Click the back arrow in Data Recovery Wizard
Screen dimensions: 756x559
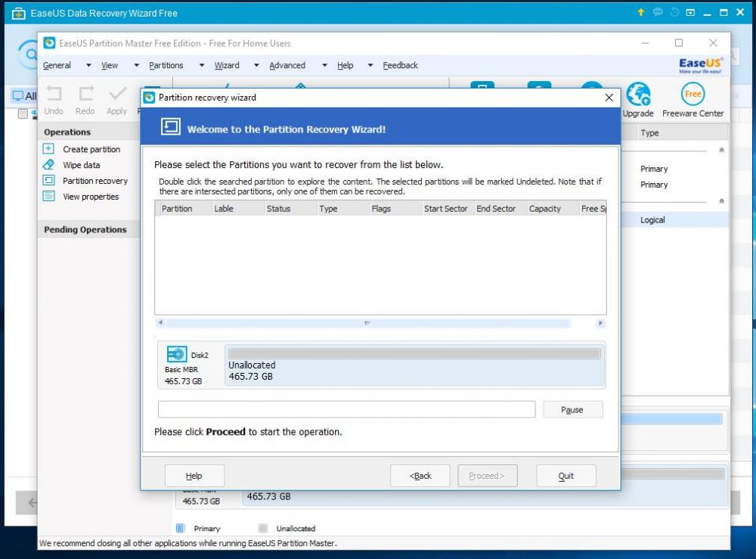(32, 502)
